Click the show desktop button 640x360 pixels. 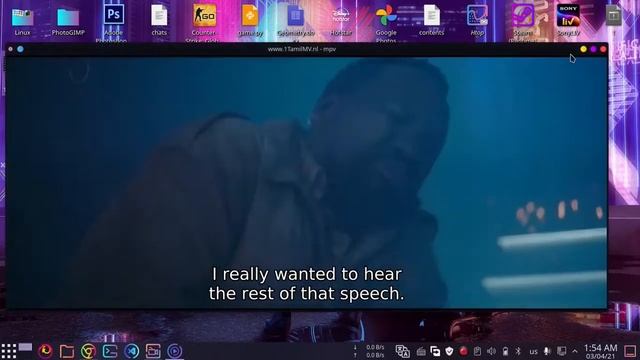(x=630, y=351)
